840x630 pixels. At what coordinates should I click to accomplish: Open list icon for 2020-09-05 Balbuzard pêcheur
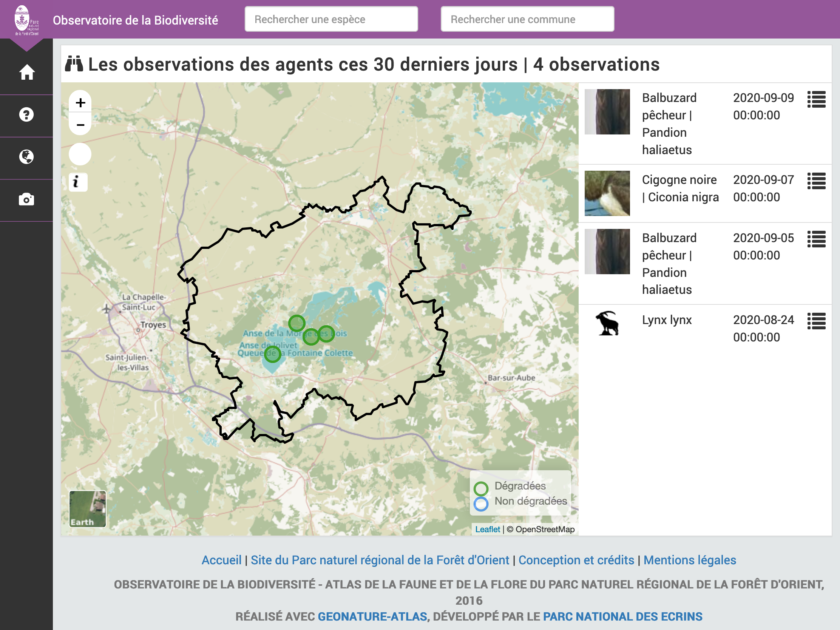tap(816, 239)
